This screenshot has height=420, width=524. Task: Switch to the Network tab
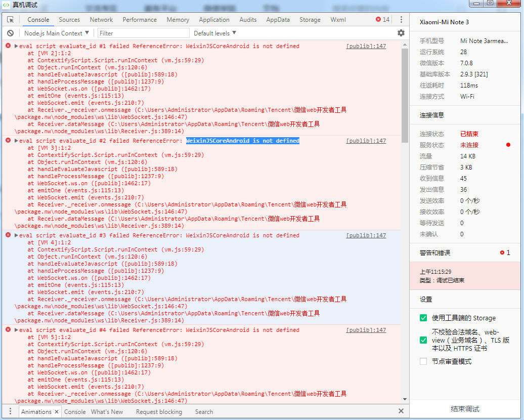101,20
